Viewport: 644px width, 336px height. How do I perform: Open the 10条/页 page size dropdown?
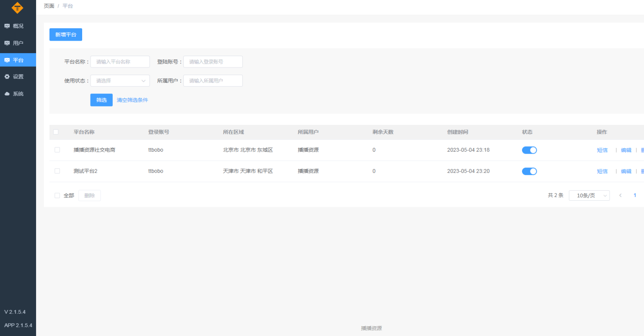tap(589, 195)
